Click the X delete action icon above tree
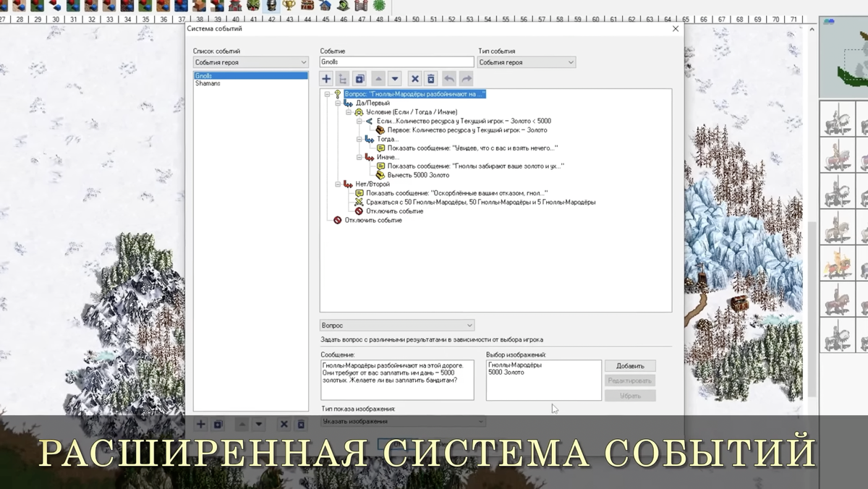The width and height of the screenshot is (868, 489). coord(414,79)
